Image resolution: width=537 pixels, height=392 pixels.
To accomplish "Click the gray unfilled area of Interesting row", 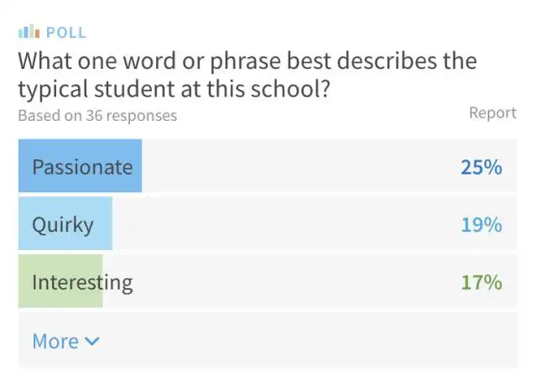I will click(x=285, y=282).
